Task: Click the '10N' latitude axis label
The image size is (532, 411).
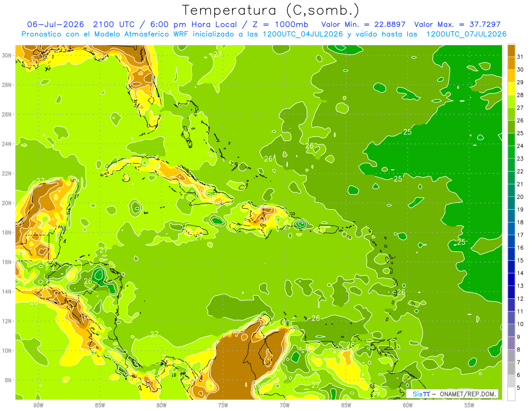Action: (x=8, y=351)
